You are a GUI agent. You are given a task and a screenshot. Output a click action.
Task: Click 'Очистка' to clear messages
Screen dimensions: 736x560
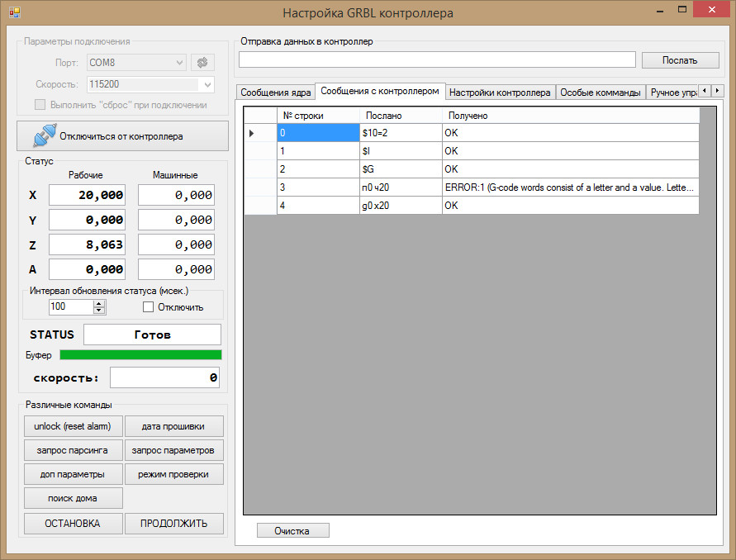tap(293, 531)
